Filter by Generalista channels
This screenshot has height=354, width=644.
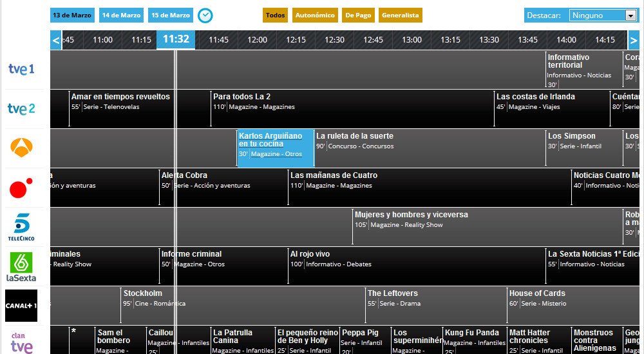pos(401,15)
